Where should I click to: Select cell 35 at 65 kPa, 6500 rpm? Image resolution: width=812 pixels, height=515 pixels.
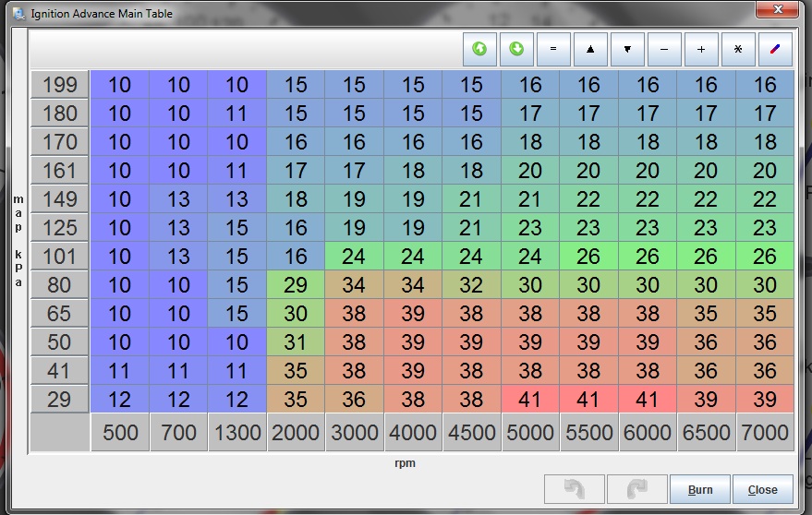pos(707,314)
